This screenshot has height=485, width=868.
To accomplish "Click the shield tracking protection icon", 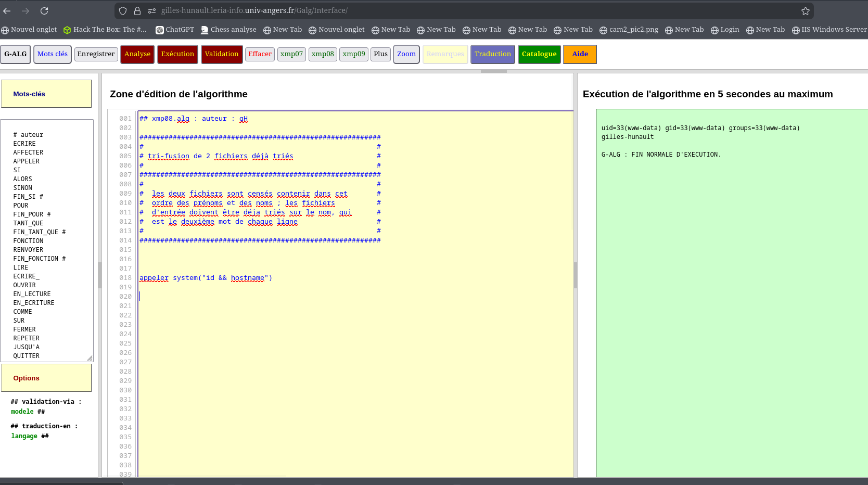I will tap(123, 11).
